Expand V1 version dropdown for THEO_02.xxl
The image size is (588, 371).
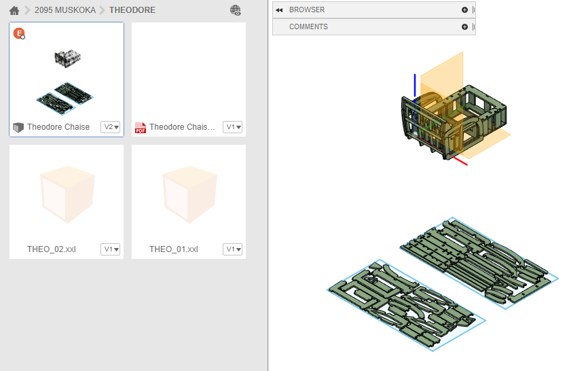[110, 249]
